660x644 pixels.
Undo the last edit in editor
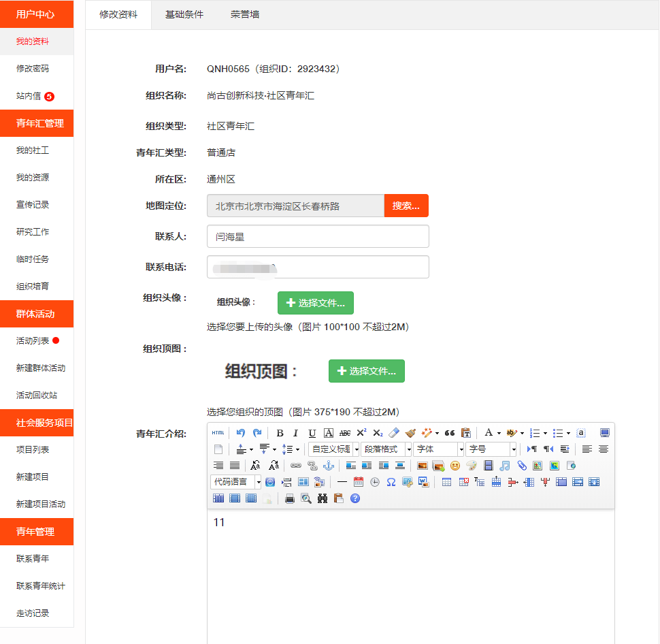click(x=241, y=432)
